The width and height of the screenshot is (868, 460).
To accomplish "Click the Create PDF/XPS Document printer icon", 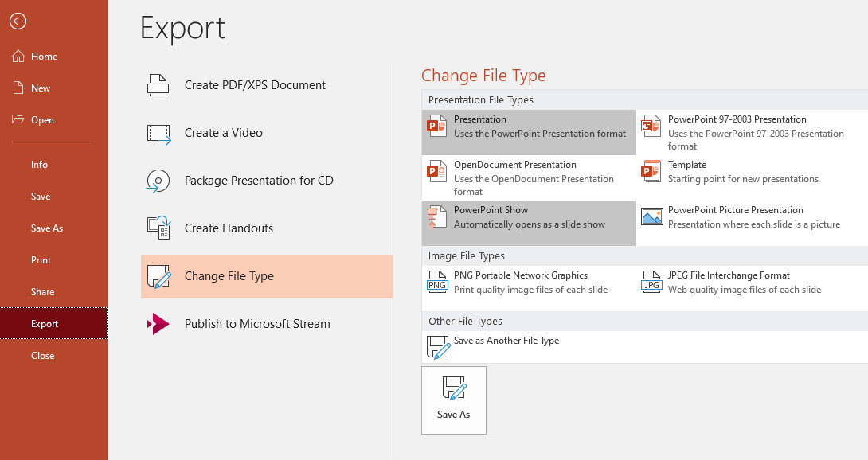I will click(x=158, y=85).
